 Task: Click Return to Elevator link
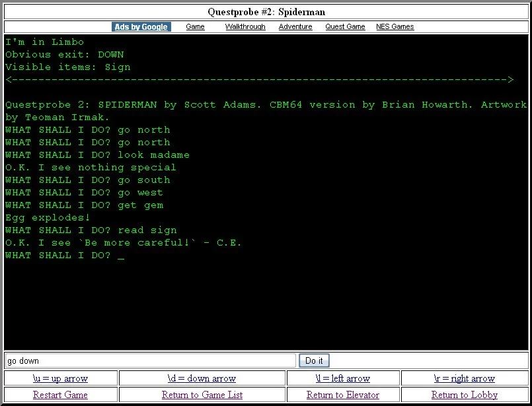(343, 395)
